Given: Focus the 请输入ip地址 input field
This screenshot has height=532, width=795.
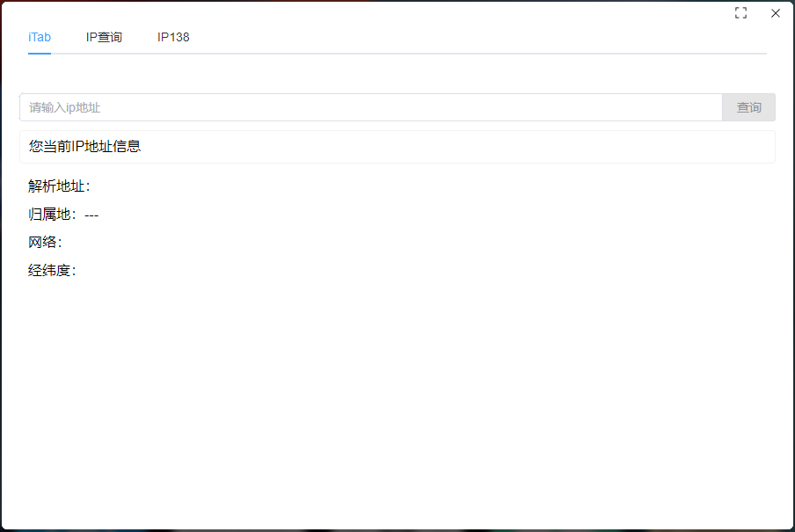Looking at the screenshot, I should [x=369, y=107].
